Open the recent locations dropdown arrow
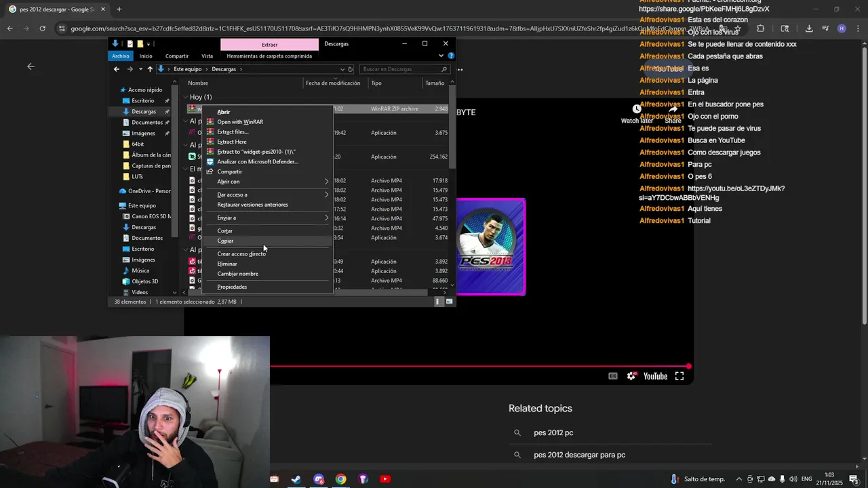Image resolution: width=868 pixels, height=488 pixels. pyautogui.click(x=140, y=69)
